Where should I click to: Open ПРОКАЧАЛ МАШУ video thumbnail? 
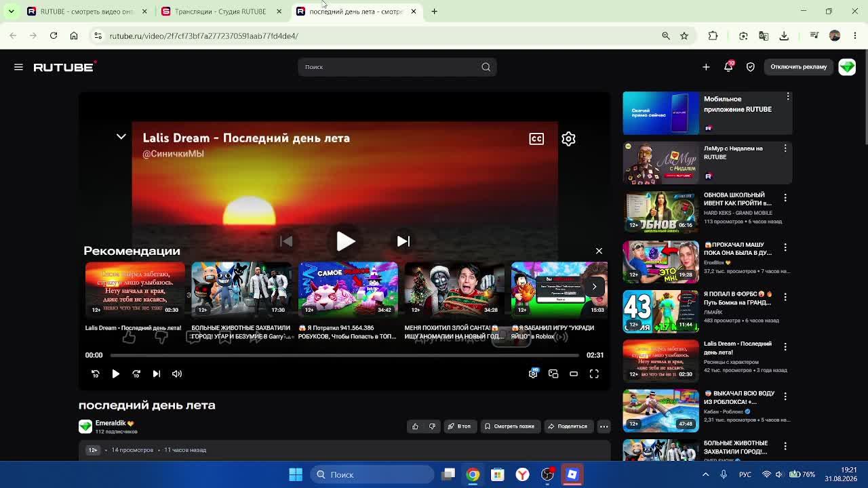660,262
